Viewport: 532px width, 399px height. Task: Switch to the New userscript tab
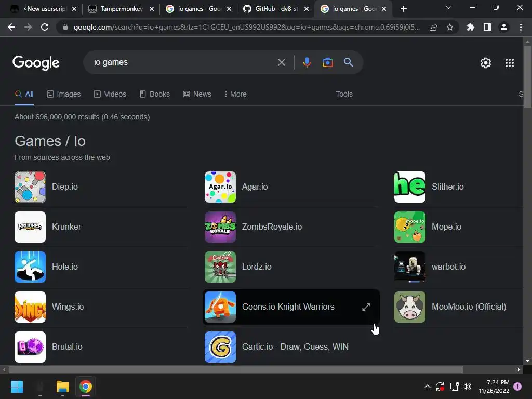click(45, 9)
